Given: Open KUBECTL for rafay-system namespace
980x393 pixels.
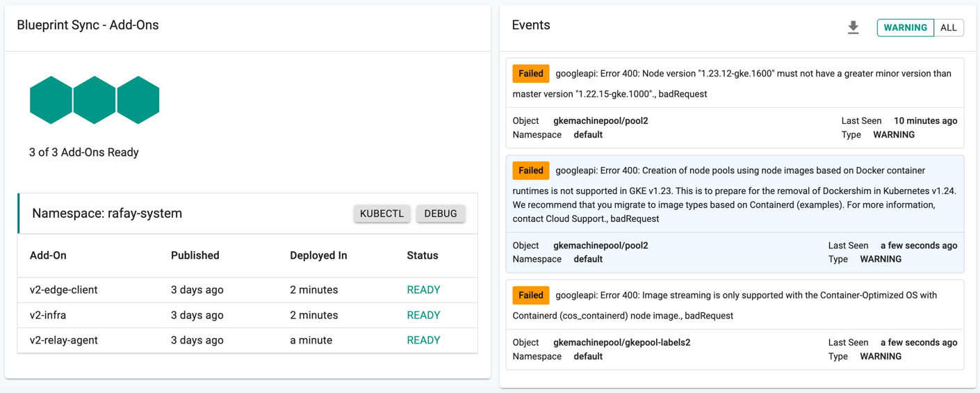Looking at the screenshot, I should [x=382, y=214].
